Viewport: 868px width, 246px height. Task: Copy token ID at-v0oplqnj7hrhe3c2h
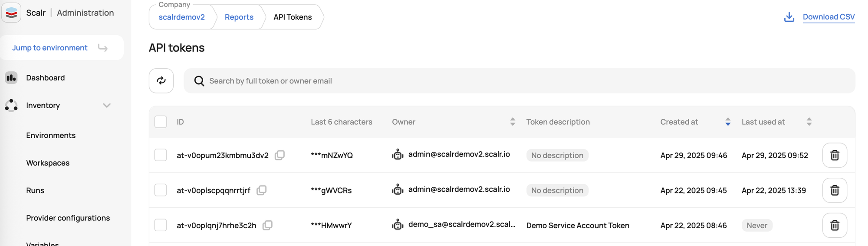tap(268, 225)
